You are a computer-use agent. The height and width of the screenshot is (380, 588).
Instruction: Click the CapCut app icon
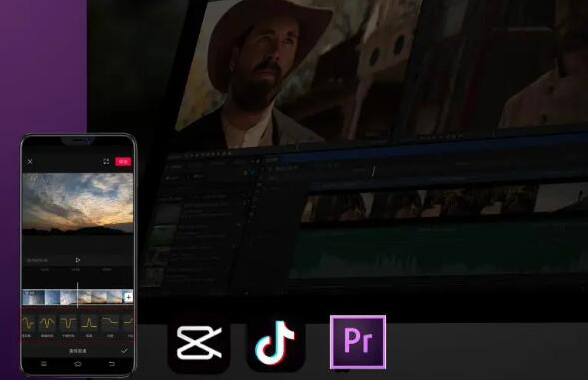coord(199,342)
